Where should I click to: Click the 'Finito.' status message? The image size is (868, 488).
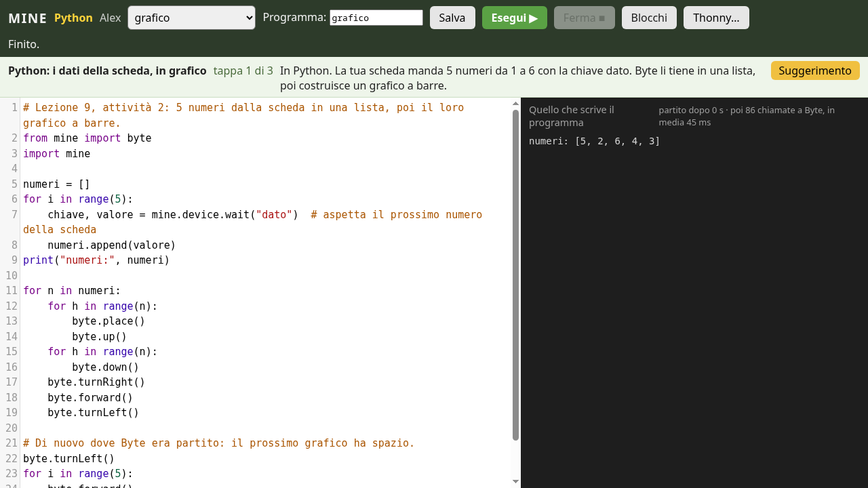24,44
